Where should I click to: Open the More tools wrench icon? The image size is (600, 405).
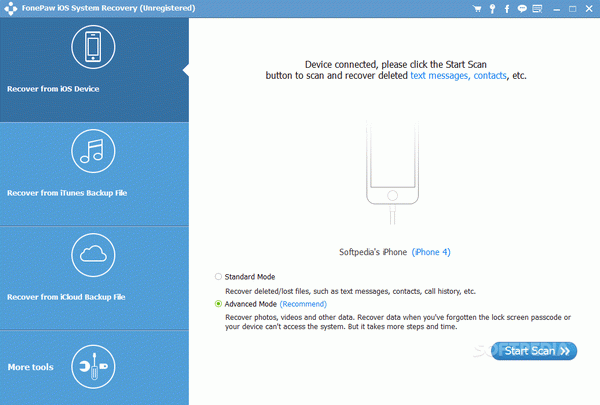tap(93, 367)
